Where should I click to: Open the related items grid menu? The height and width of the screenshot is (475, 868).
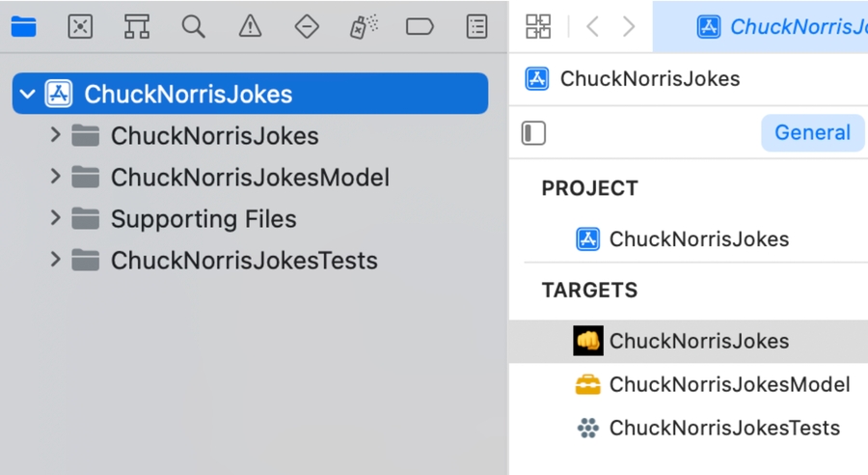[538, 27]
